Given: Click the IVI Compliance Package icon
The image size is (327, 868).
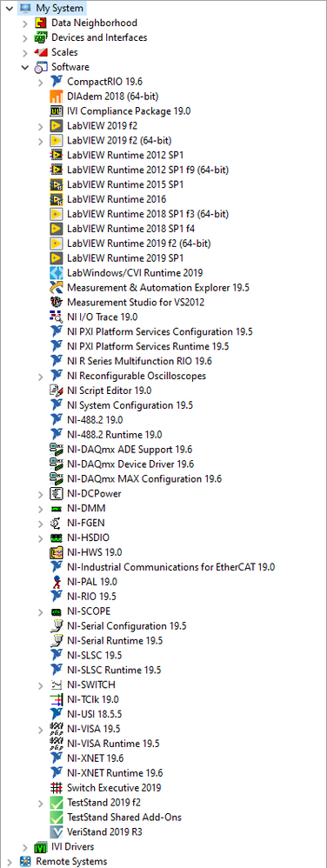Looking at the screenshot, I should pos(57,111).
